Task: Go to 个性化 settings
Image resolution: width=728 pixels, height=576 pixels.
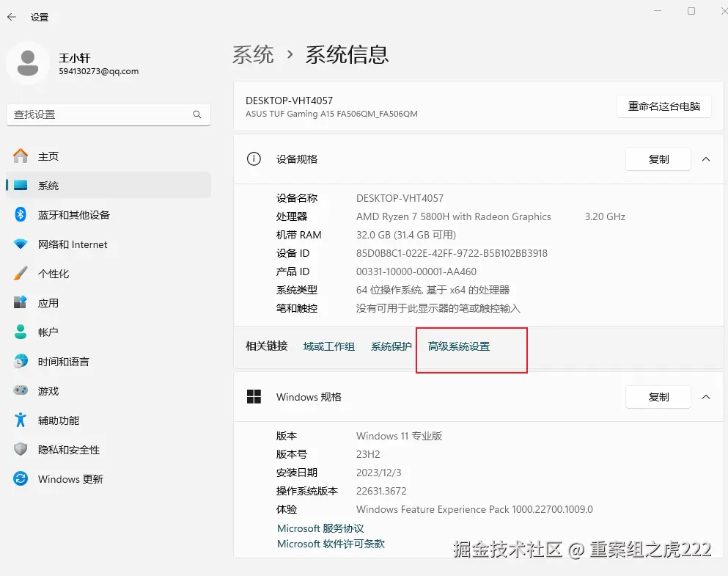Action: pos(109,274)
